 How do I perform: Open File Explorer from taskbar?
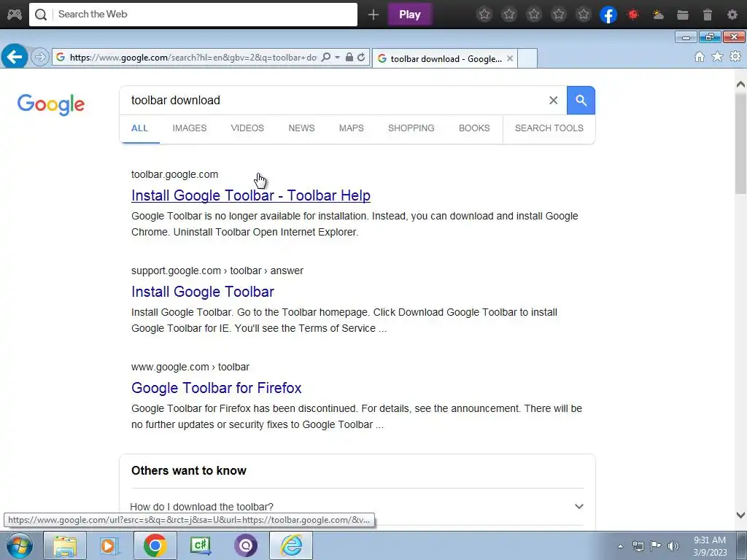coord(65,545)
